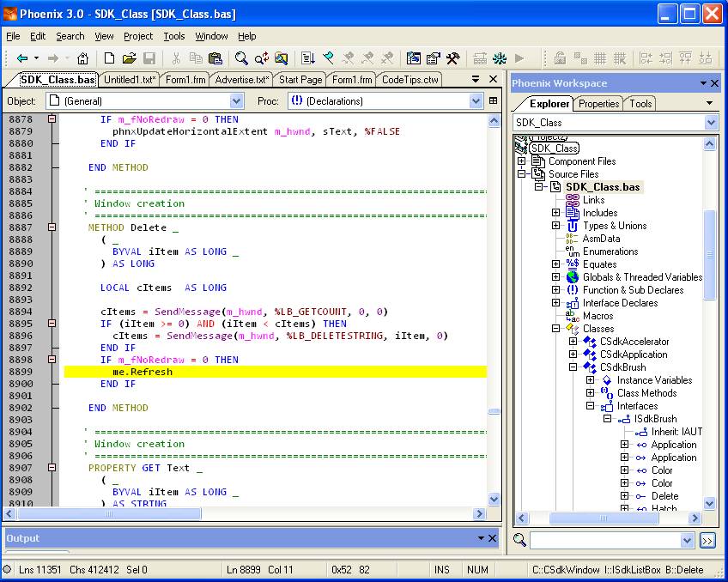Click the go to line icon
Viewport: 728px width, 582px height.
click(x=307, y=58)
